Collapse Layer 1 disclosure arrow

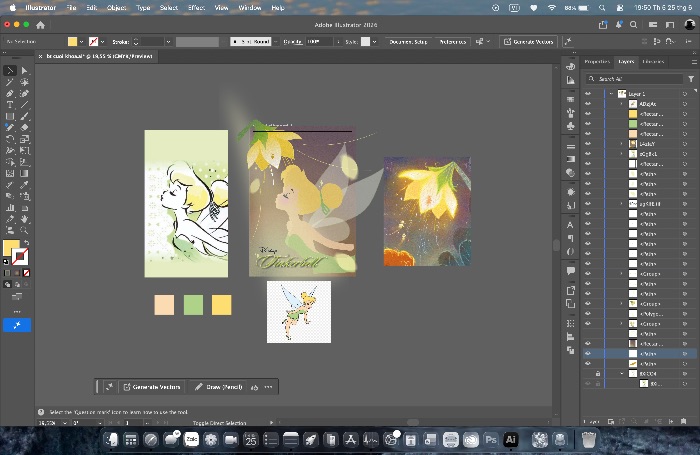coord(611,94)
